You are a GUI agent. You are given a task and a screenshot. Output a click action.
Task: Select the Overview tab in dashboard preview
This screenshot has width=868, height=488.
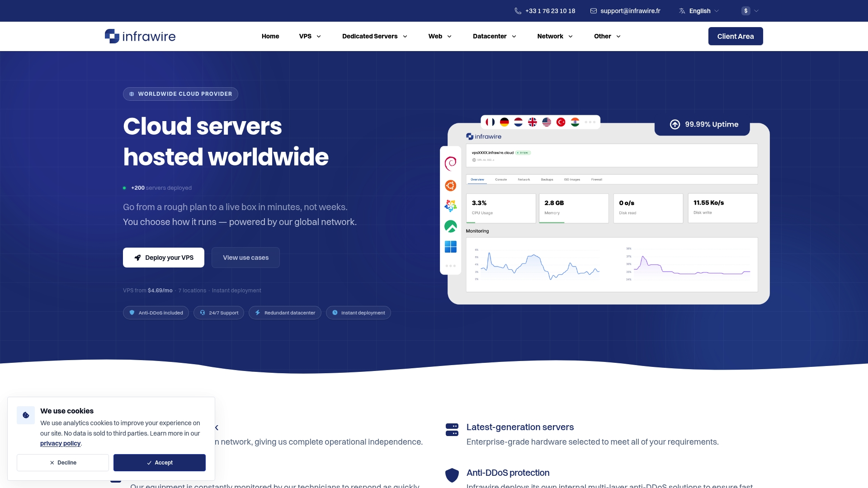point(477,179)
